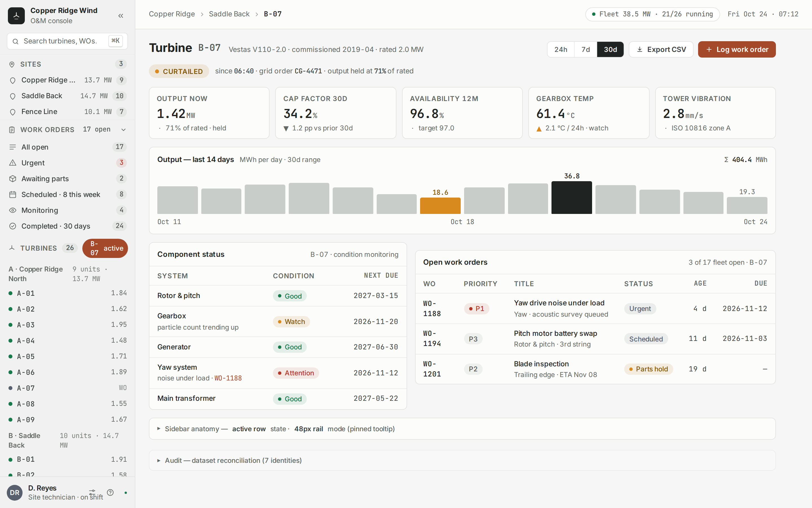Open the Saddle Back site row
This screenshot has width=812, height=508.
click(67, 96)
